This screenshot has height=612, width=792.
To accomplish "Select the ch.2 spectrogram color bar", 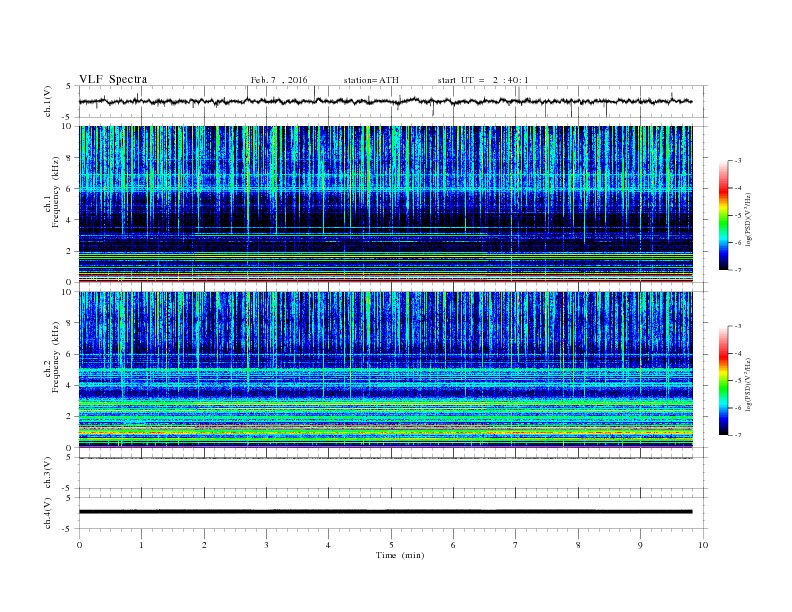I will 723,381.
